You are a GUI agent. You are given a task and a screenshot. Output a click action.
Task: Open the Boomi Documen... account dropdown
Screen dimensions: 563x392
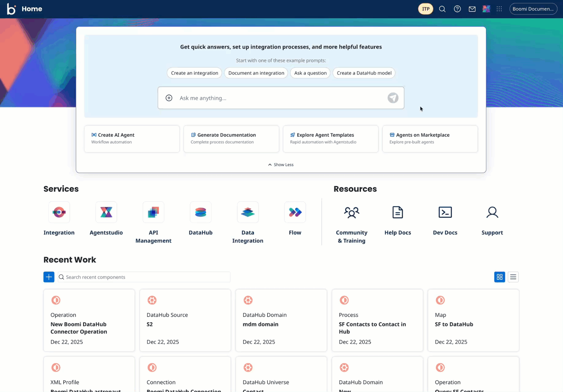click(533, 9)
